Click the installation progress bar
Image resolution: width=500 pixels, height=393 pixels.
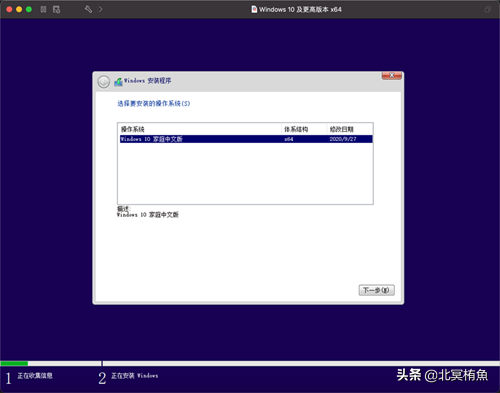tap(250, 363)
